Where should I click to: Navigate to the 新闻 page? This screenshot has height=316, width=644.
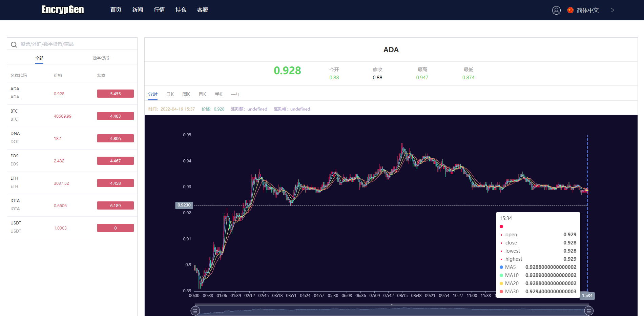click(137, 10)
